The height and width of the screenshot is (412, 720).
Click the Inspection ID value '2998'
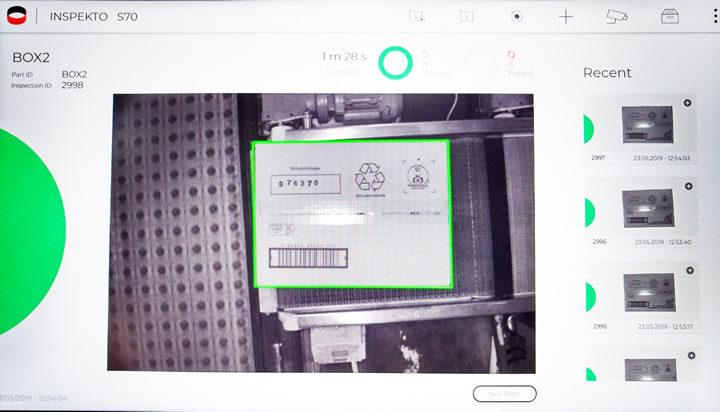point(72,85)
